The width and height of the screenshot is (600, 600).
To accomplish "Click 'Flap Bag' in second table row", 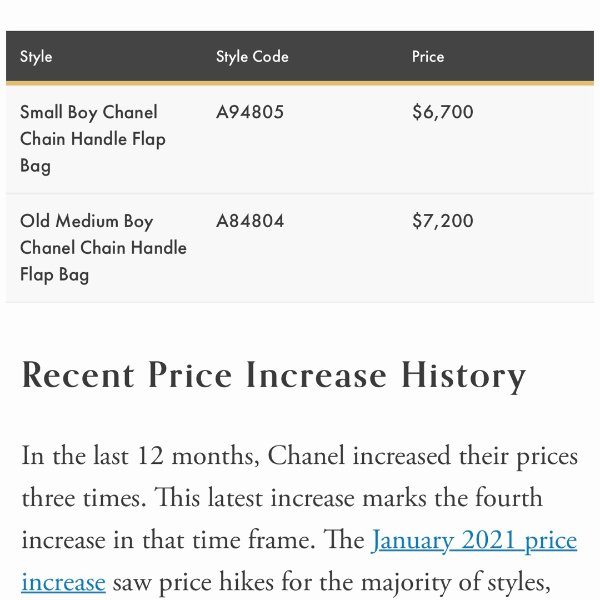I will point(55,275).
